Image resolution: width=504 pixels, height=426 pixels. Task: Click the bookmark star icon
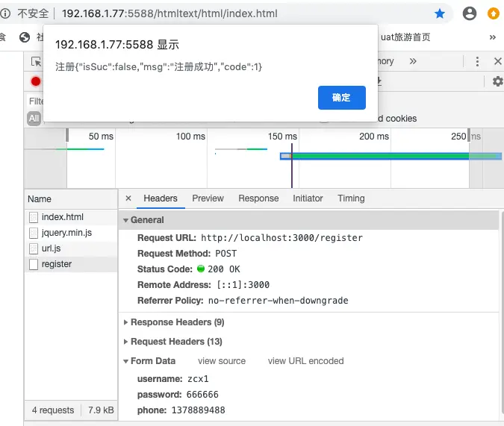[439, 13]
